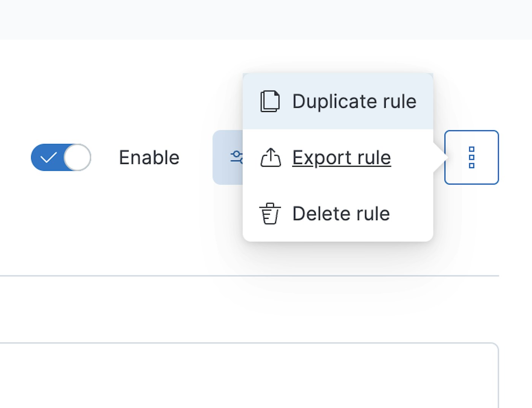
Task: Click the copy icon beside Duplicate rule
Action: tap(270, 101)
